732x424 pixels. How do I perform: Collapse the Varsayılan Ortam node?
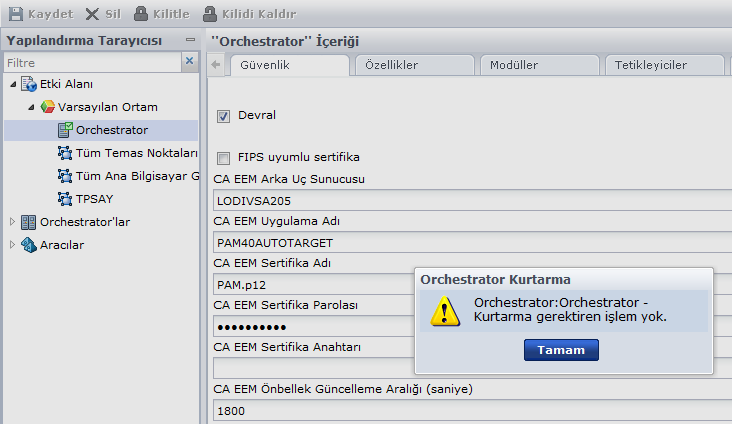pyautogui.click(x=31, y=107)
